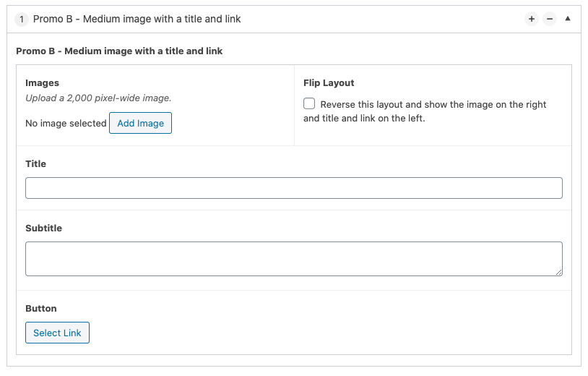588x376 pixels.
Task: Click the Title field label
Action: 35,164
